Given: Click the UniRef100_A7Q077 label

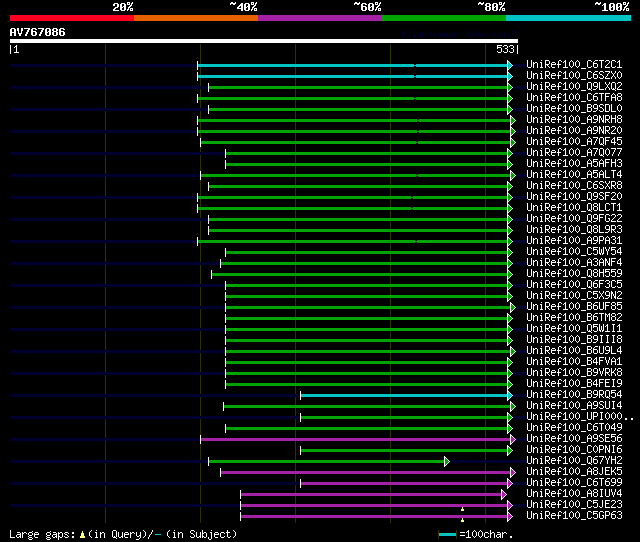Looking at the screenshot, I should tap(574, 153).
